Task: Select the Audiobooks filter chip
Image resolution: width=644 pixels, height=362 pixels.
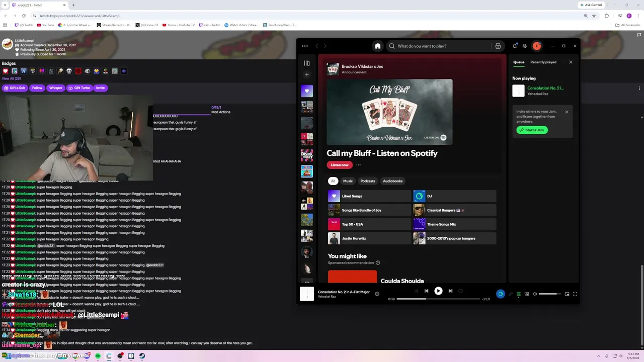Action: tap(393, 181)
